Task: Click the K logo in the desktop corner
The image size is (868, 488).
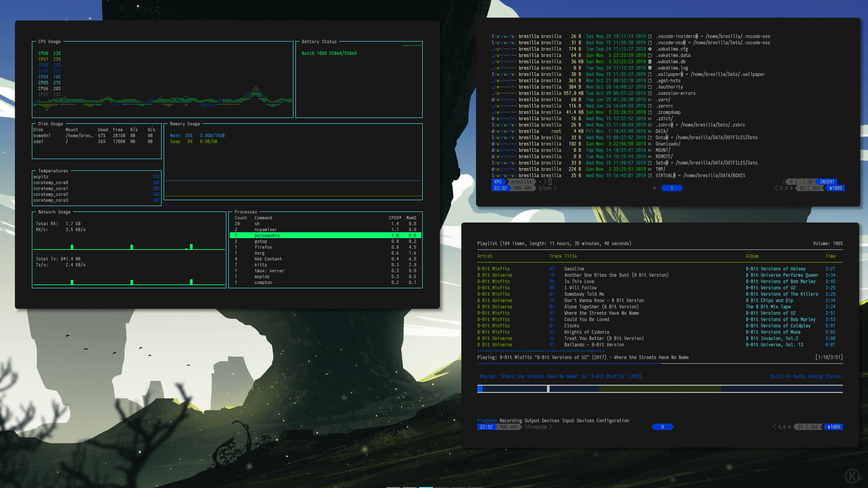Action: 852,476
